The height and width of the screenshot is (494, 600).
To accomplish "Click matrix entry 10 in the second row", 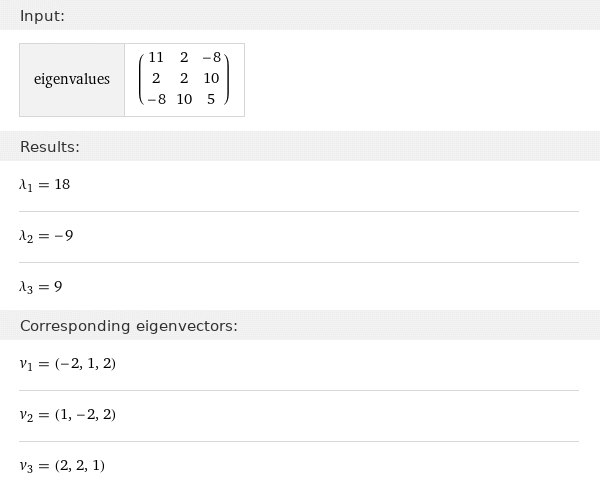I will click(x=211, y=78).
